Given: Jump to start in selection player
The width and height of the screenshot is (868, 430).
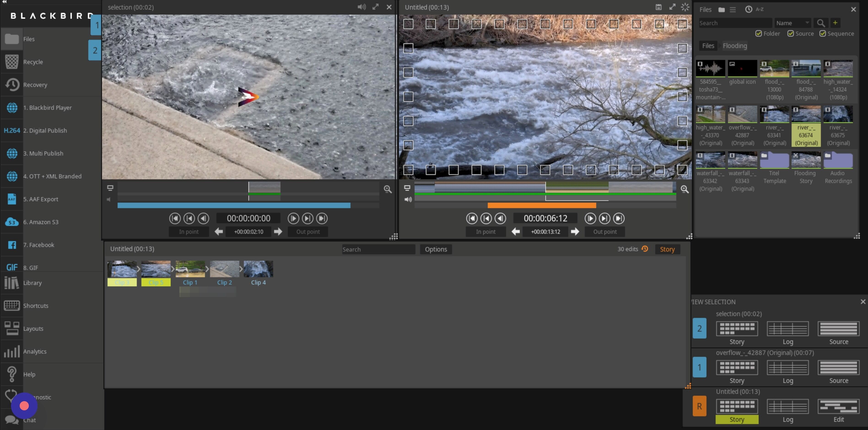Looking at the screenshot, I should click(x=175, y=218).
